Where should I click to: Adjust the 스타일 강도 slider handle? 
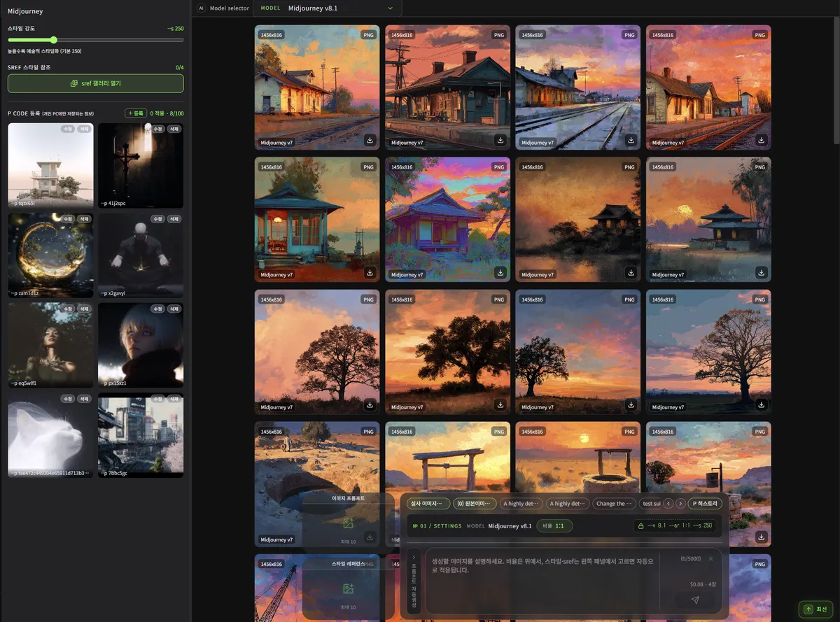click(54, 40)
